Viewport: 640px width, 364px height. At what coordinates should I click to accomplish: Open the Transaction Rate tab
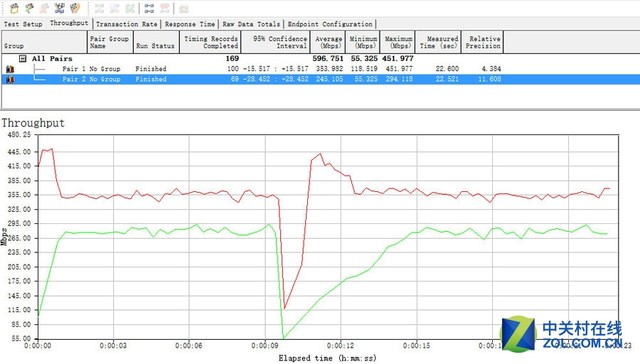click(127, 24)
